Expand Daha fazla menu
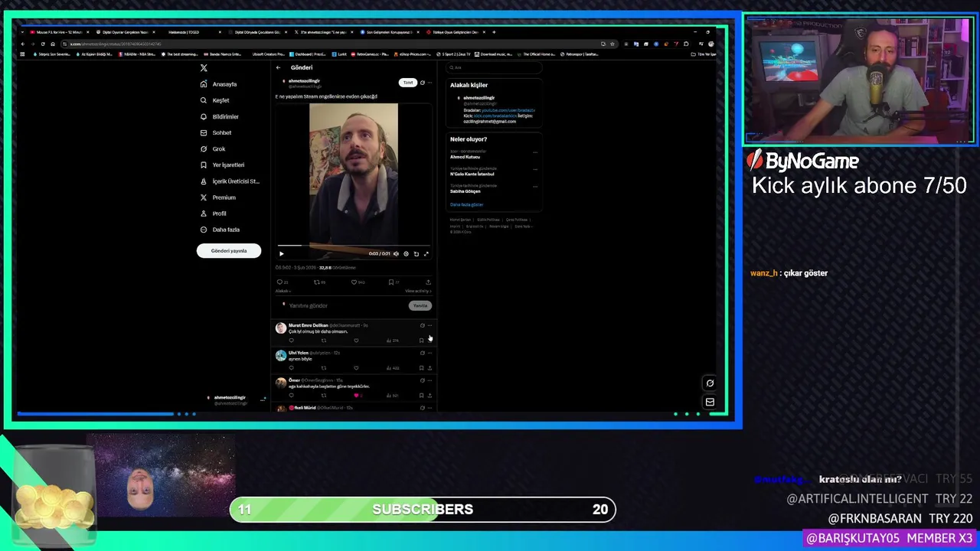980x551 pixels. click(220, 230)
